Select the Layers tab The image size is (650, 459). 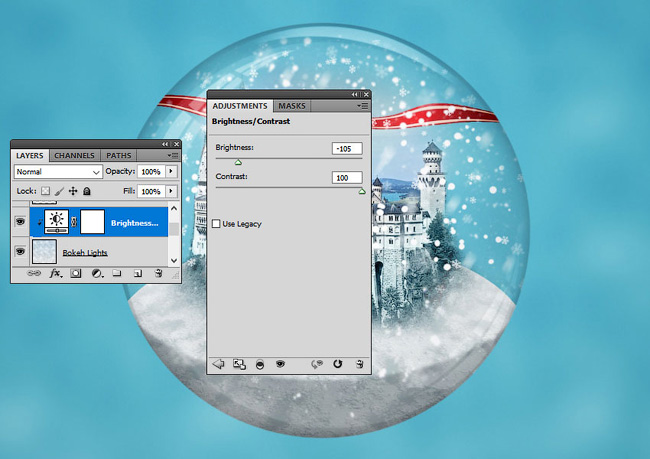[x=29, y=155]
